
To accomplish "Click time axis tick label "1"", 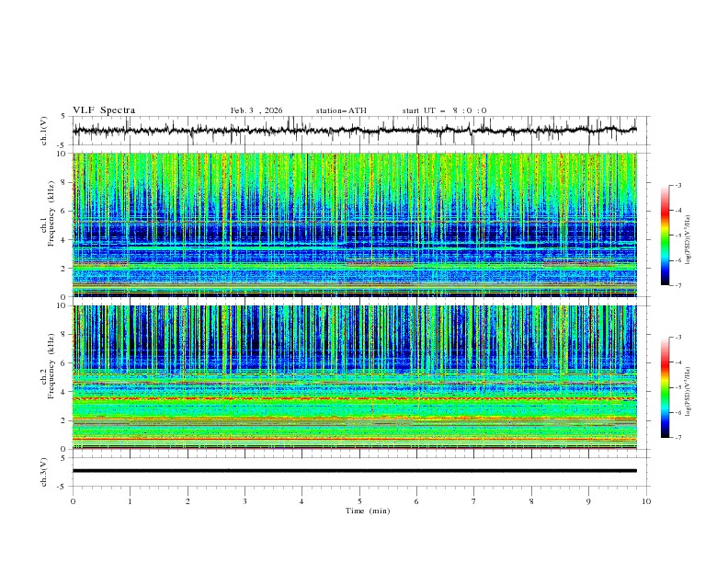I will pos(130,501).
